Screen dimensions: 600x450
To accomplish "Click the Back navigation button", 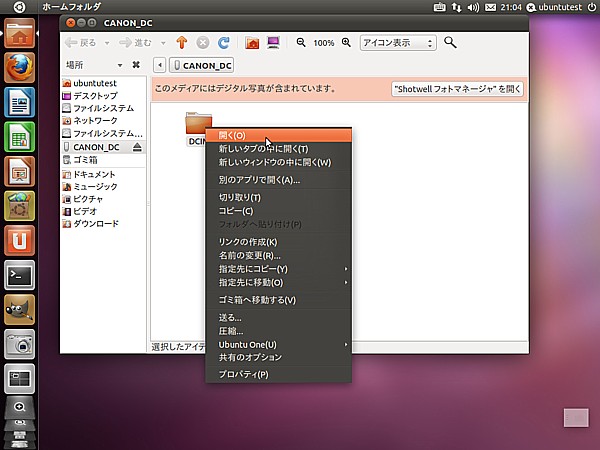I will pos(81,42).
